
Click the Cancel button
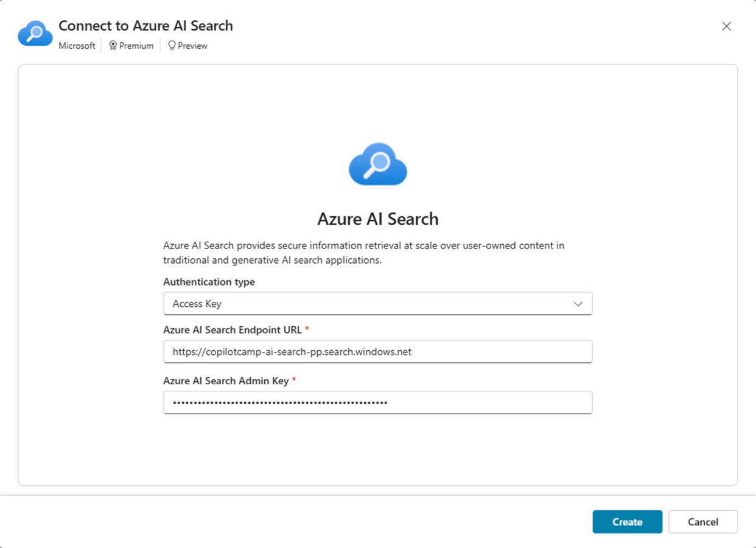[703, 522]
